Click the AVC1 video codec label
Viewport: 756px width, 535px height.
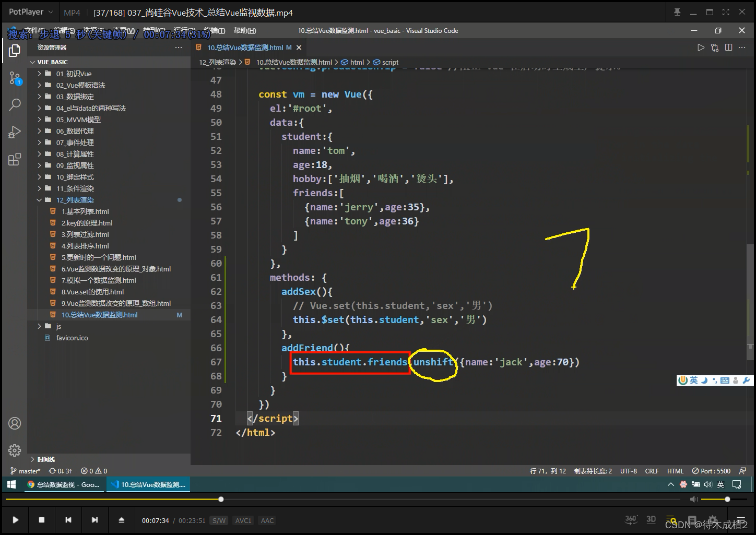coord(243,520)
